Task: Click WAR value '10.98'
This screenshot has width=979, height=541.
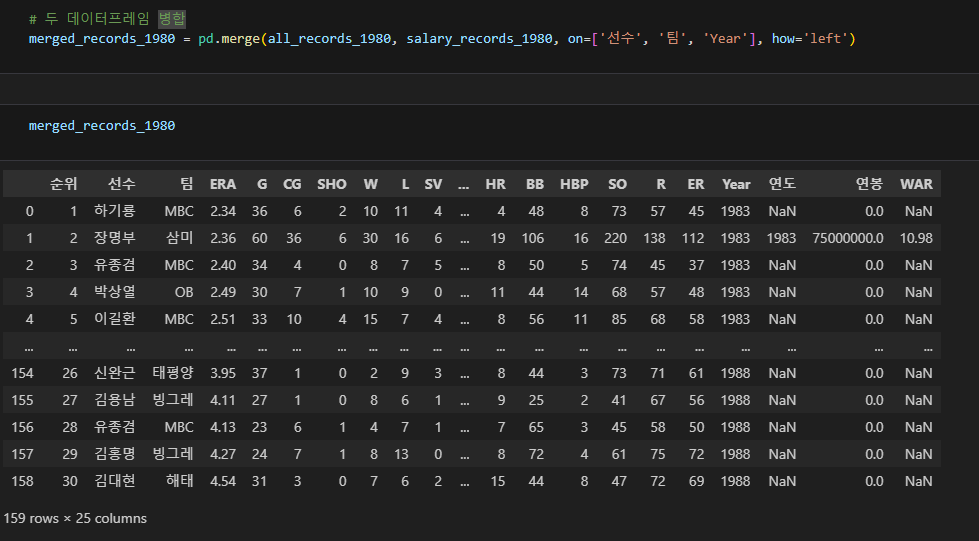Action: (x=916, y=238)
